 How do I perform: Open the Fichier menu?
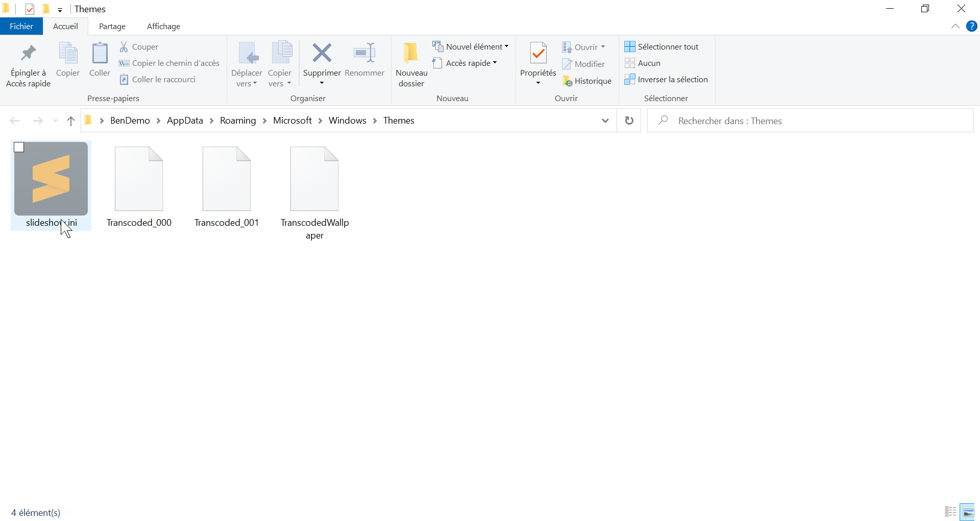click(x=21, y=27)
